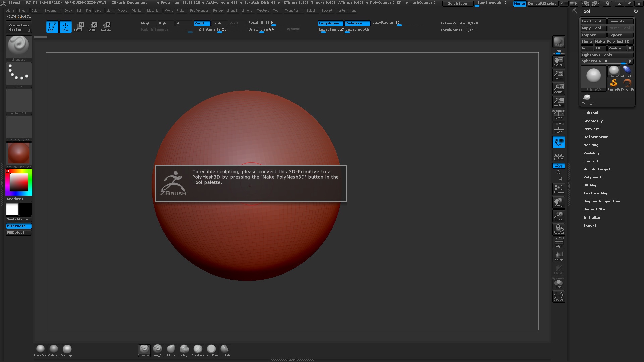Expand the Geometry section
This screenshot has height=362, width=644.
tap(593, 121)
